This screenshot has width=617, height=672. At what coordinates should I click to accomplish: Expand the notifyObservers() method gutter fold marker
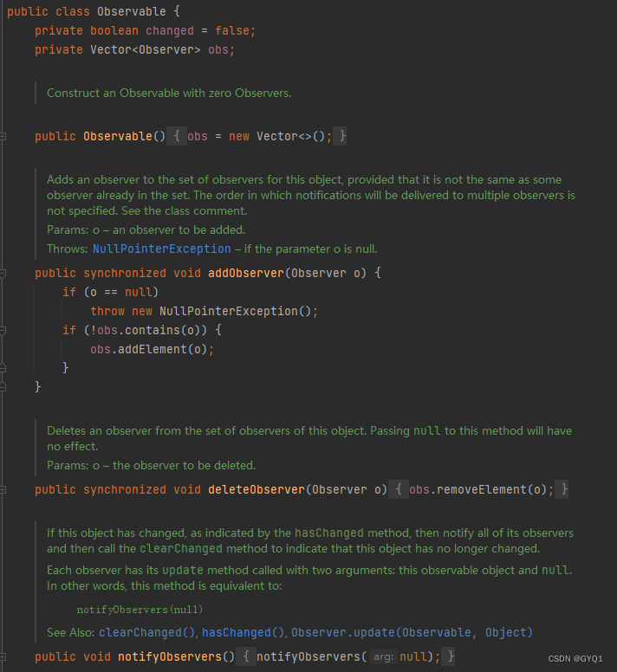pyautogui.click(x=3, y=656)
